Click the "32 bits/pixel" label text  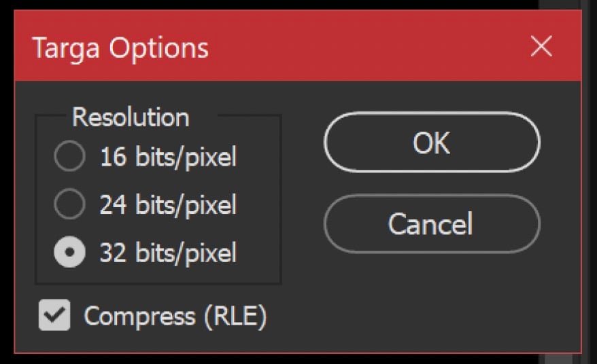[168, 253]
